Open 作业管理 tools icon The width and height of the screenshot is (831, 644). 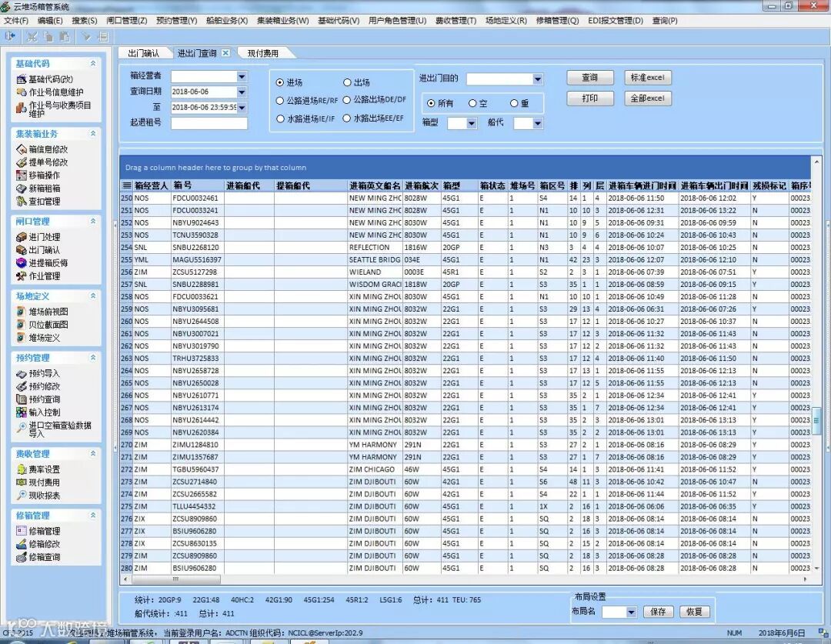click(22, 276)
